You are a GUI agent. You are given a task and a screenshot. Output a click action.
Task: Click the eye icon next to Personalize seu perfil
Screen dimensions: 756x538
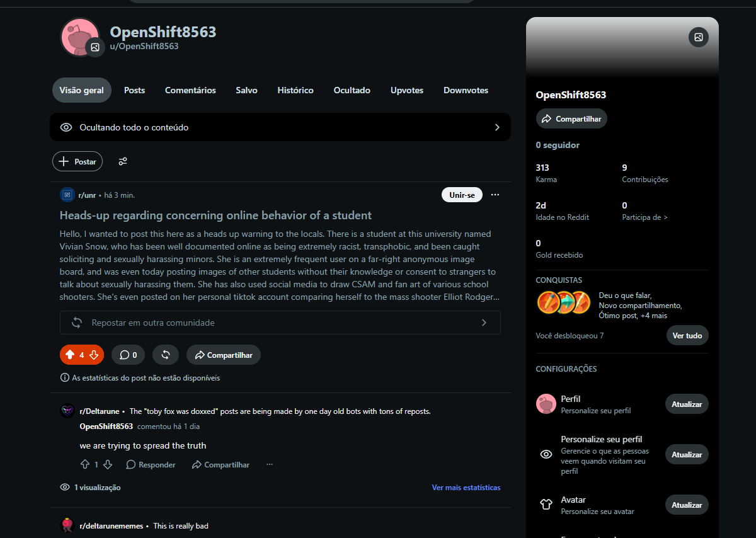(x=546, y=454)
